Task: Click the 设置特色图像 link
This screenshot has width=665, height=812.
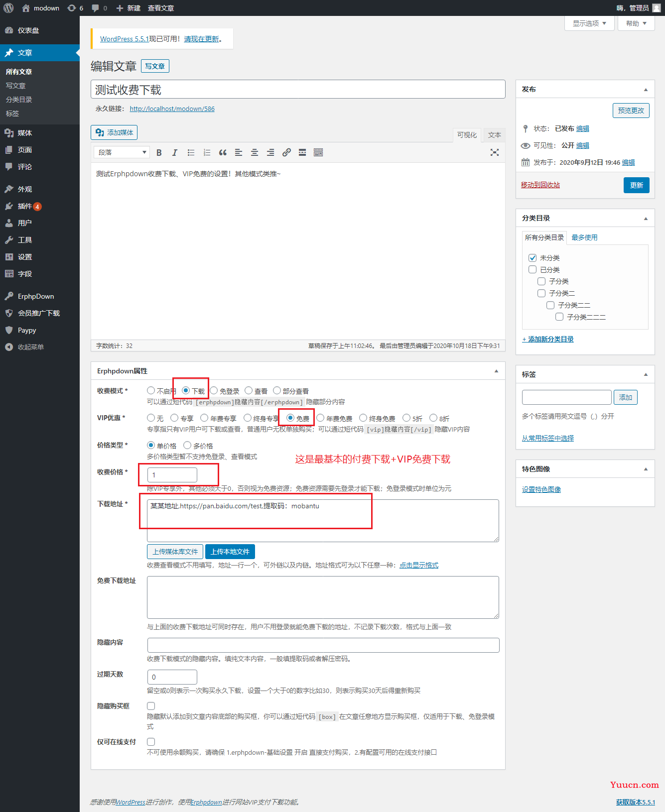Action: [541, 489]
